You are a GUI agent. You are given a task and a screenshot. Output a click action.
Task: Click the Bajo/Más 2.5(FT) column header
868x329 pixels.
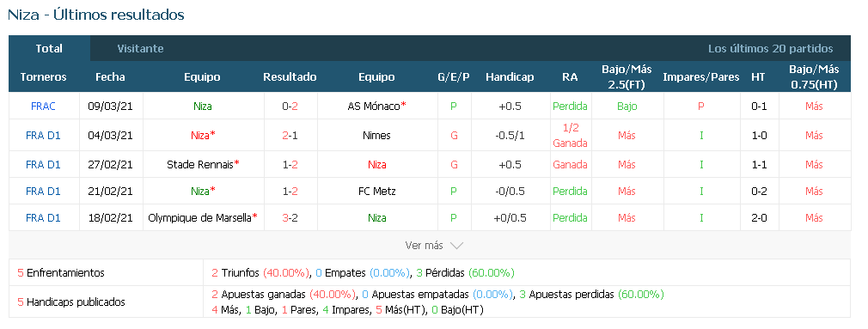(x=627, y=76)
